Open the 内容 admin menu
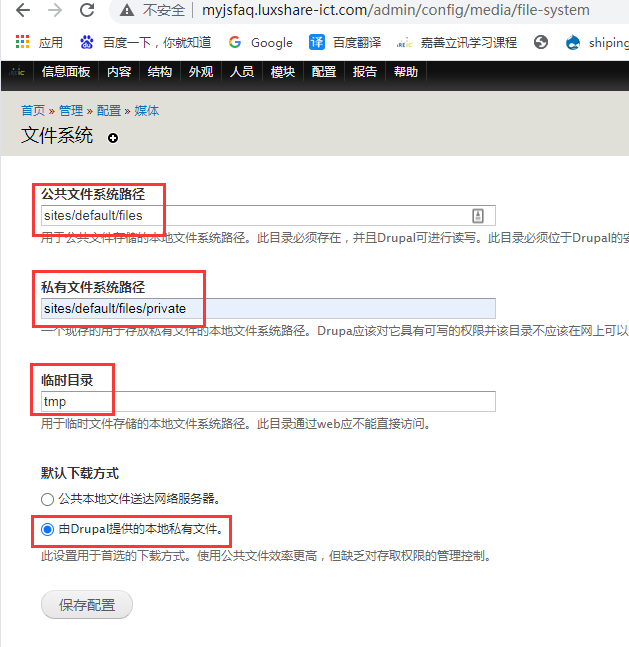The image size is (629, 647). [x=119, y=73]
